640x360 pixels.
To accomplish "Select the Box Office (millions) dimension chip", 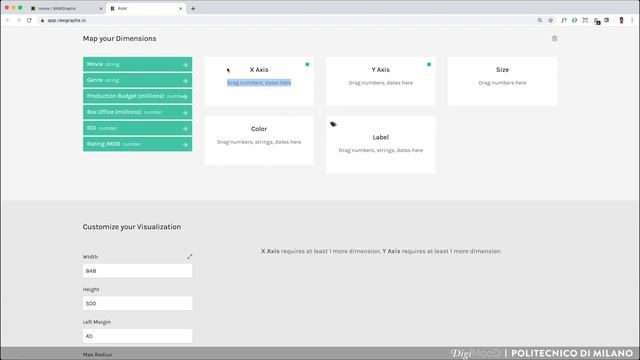I will [138, 112].
